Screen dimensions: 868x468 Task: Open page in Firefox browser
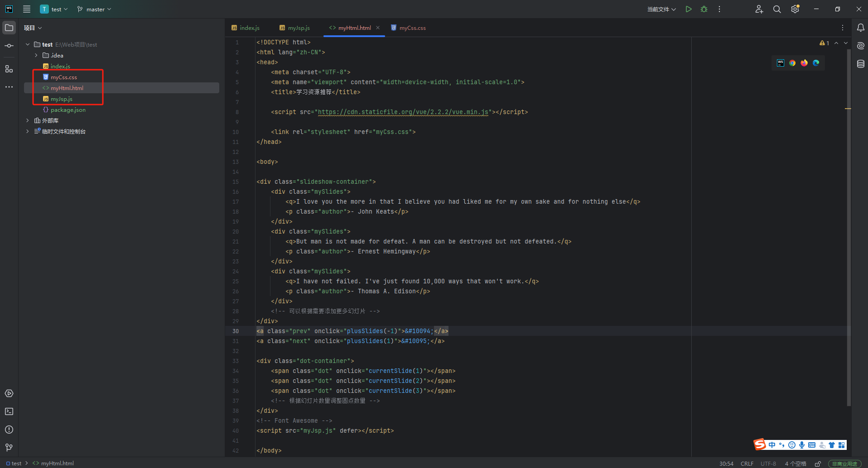pyautogui.click(x=804, y=63)
